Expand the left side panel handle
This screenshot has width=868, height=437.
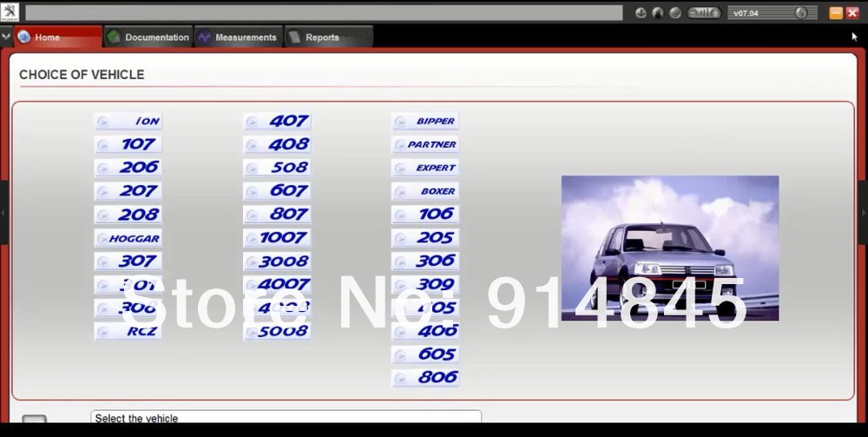point(3,213)
